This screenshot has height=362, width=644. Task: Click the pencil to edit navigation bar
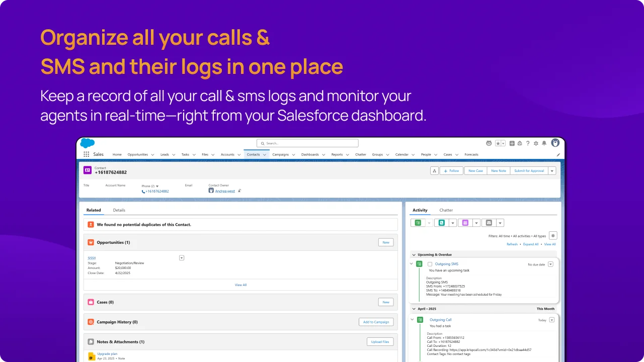tap(558, 155)
